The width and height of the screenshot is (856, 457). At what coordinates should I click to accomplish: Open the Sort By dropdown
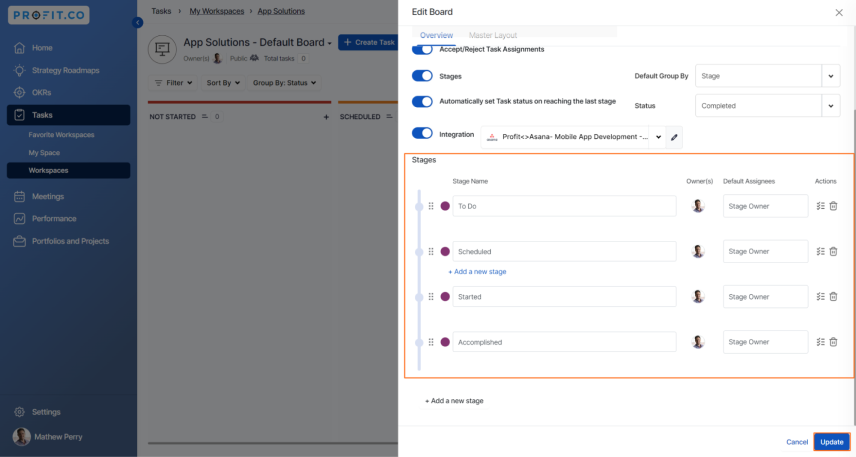click(223, 83)
